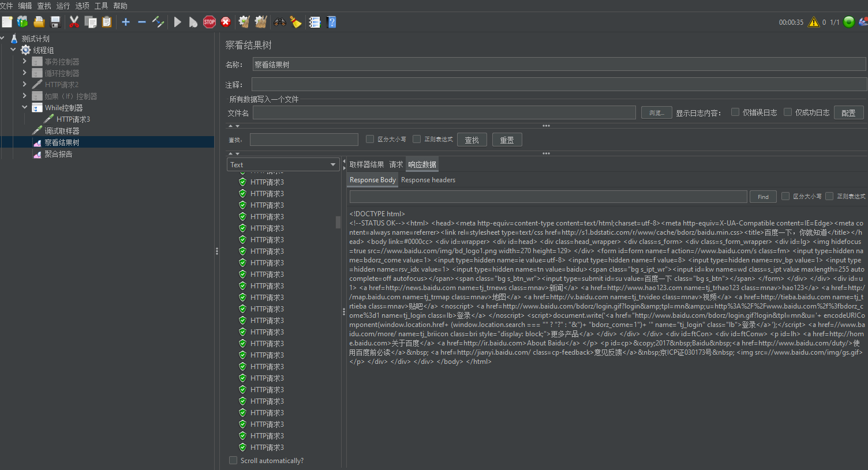
Task: Click Start no pauses icon
Action: click(x=193, y=22)
